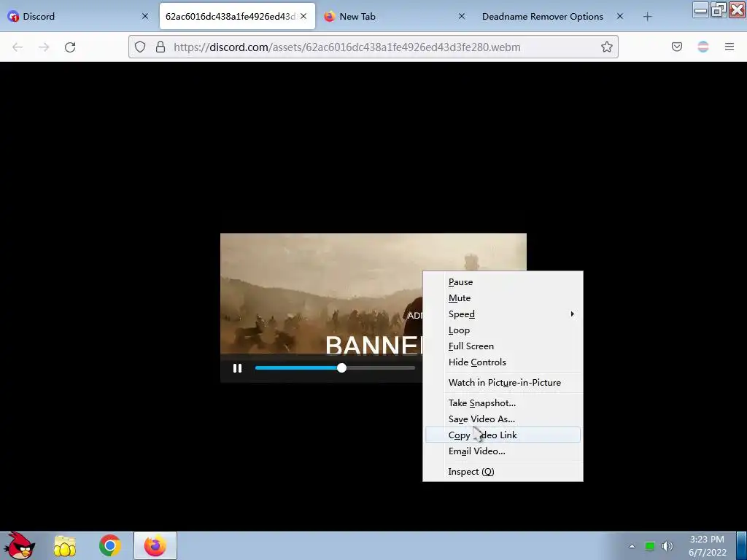
Task: Open the file explorer folder in taskbar
Action: point(65,546)
